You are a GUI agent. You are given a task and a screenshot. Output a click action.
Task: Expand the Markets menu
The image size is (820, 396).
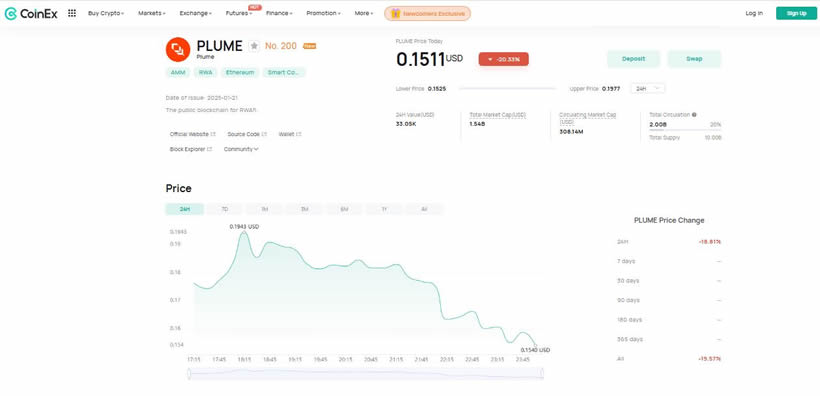(x=152, y=14)
